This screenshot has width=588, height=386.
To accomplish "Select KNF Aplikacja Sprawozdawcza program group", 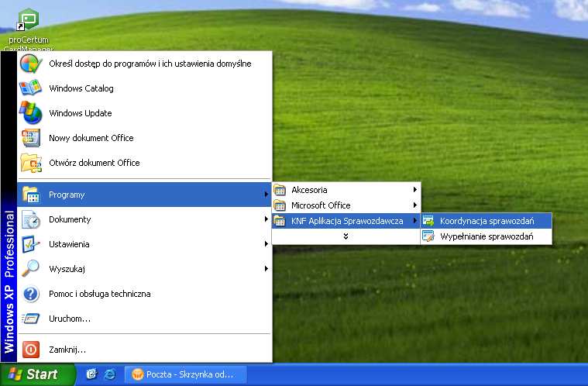I will (x=346, y=221).
